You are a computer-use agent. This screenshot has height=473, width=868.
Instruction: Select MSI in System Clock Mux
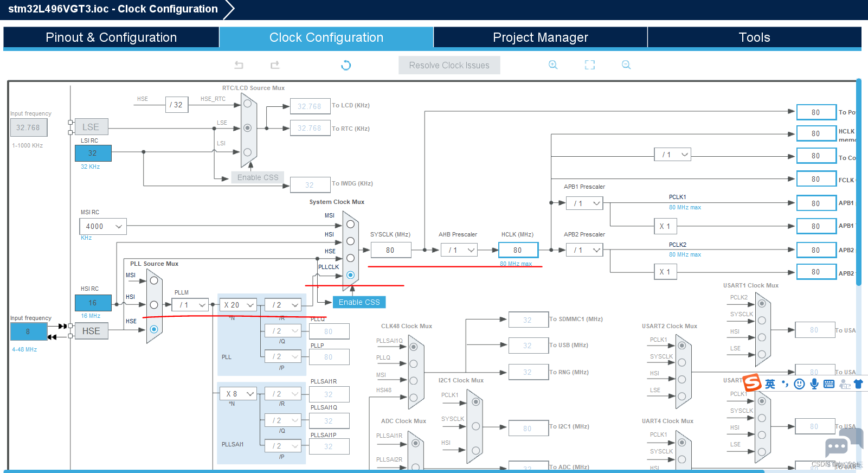(351, 224)
